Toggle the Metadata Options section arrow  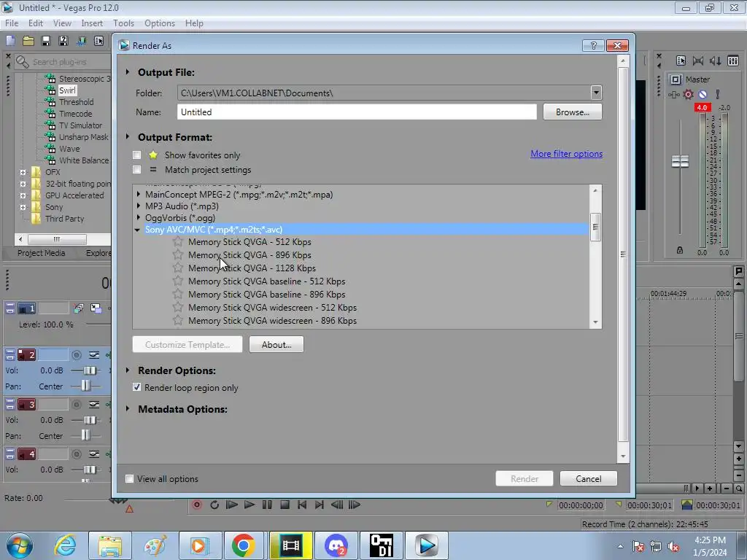(x=128, y=408)
